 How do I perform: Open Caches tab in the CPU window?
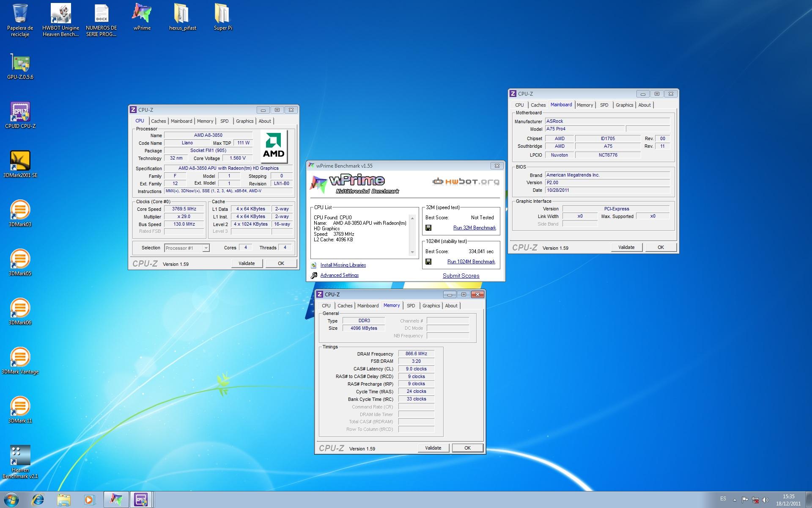[159, 121]
